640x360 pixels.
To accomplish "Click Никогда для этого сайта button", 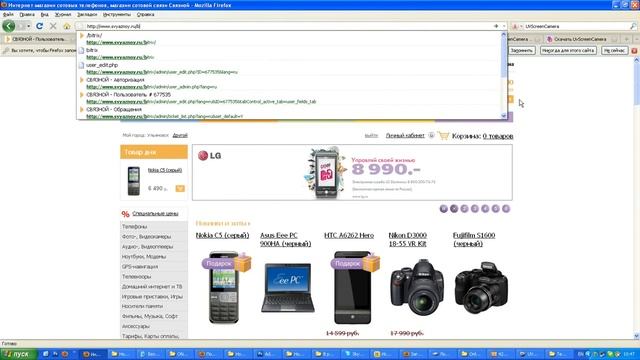I will [568, 51].
